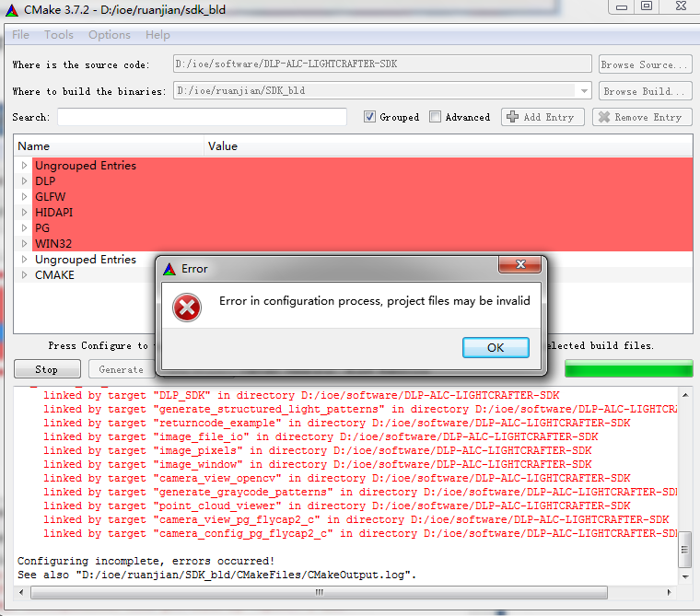Click the output log scroll up arrow
This screenshot has height=616, width=700.
(685, 395)
